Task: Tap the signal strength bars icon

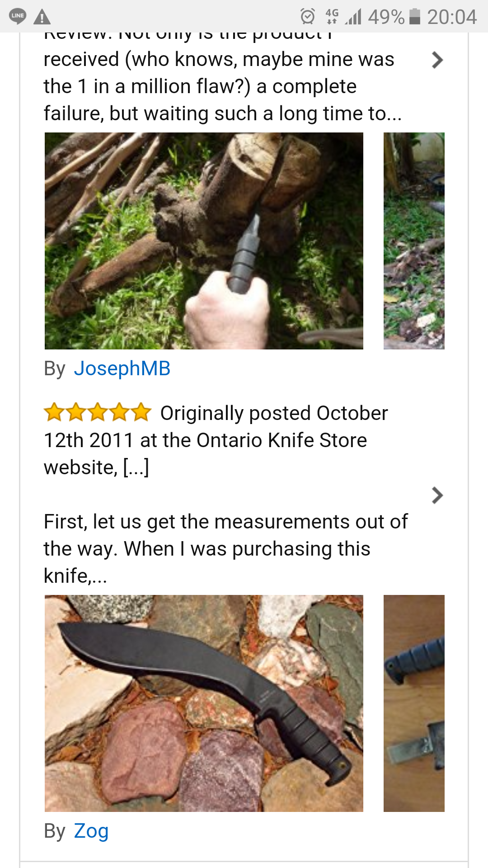Action: point(354,17)
